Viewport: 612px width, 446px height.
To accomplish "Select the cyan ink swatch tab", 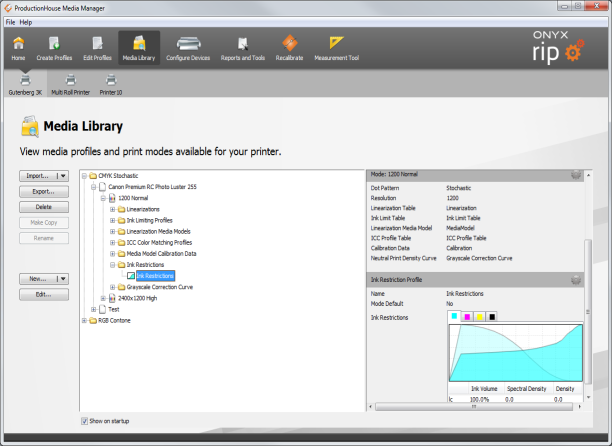I will click(454, 316).
